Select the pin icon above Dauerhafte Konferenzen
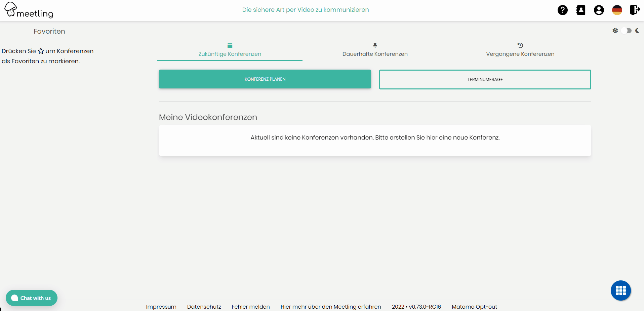644x311 pixels. coord(375,45)
